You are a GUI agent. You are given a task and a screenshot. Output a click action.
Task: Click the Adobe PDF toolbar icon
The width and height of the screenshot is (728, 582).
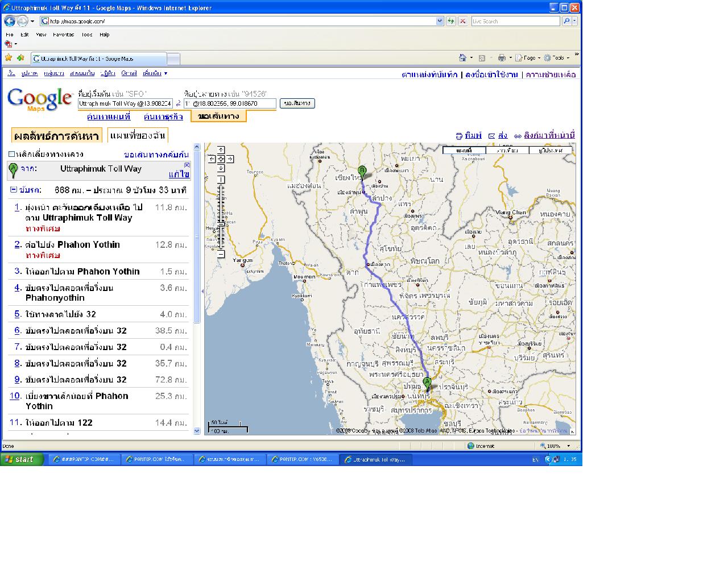[8, 44]
